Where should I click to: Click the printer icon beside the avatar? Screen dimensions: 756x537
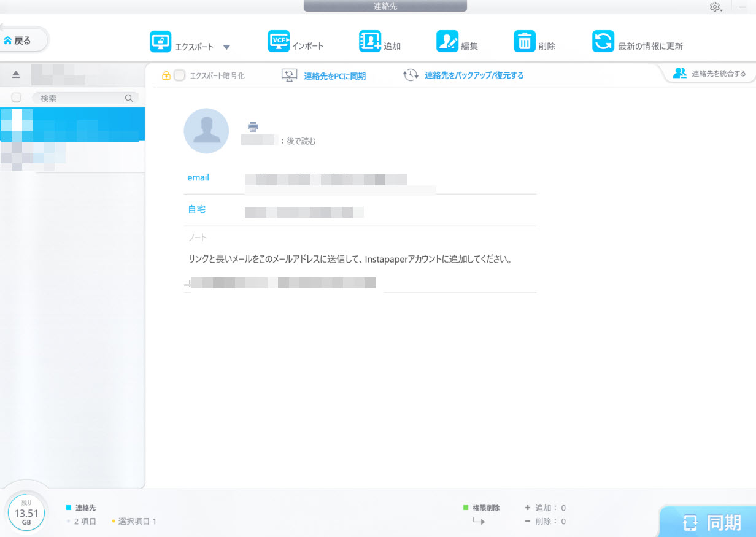point(253,126)
